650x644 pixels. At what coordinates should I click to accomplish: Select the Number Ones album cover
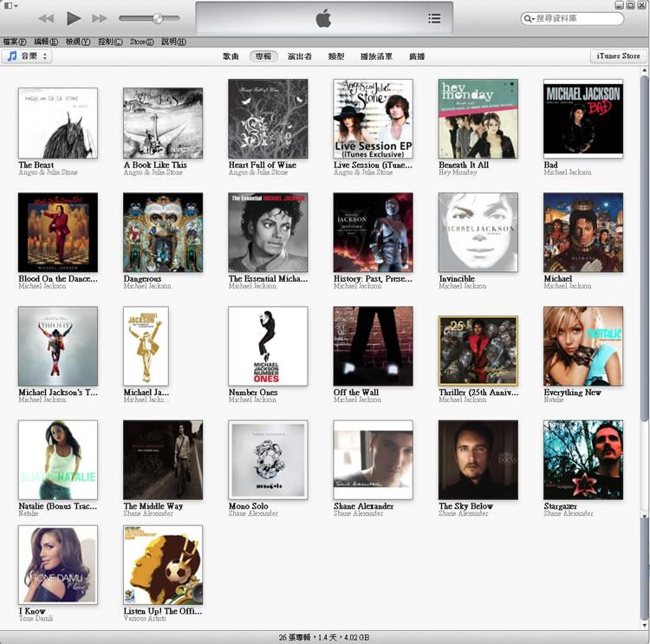268,346
